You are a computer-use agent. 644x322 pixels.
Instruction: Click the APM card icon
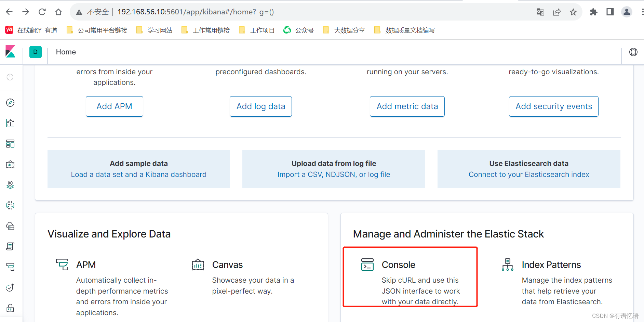point(62,265)
